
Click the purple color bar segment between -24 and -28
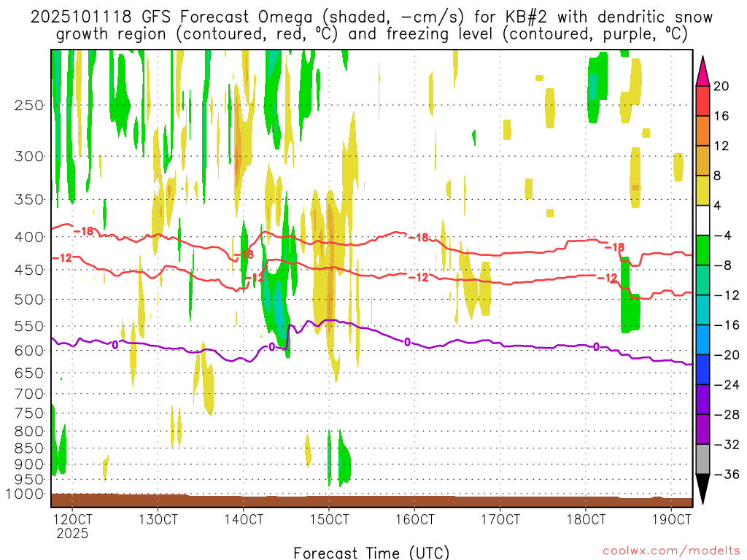coord(703,400)
